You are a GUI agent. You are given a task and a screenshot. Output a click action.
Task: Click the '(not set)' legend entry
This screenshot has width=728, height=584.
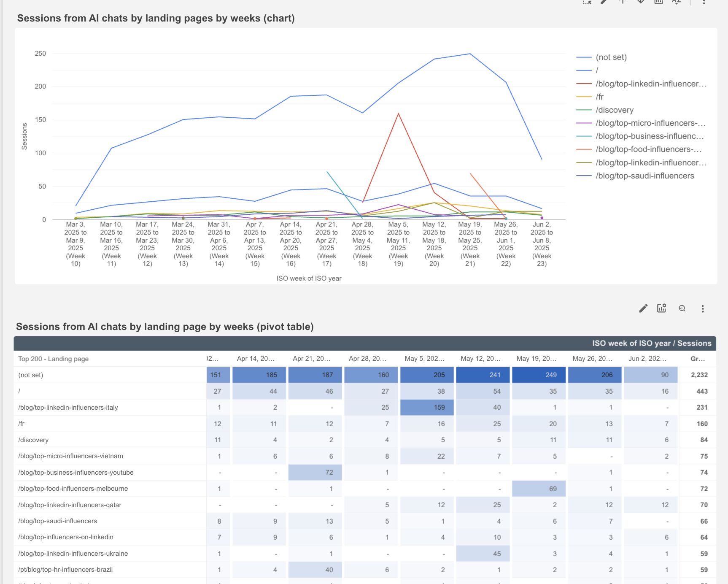[x=611, y=57]
